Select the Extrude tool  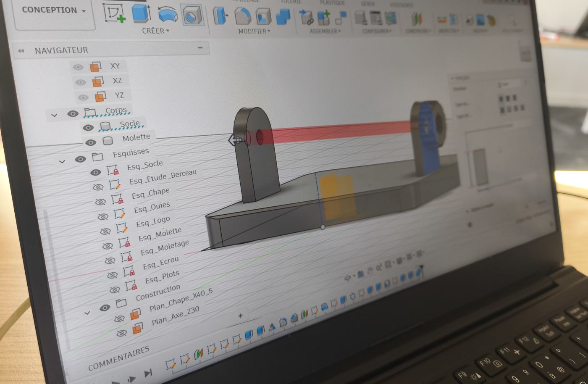[141, 13]
